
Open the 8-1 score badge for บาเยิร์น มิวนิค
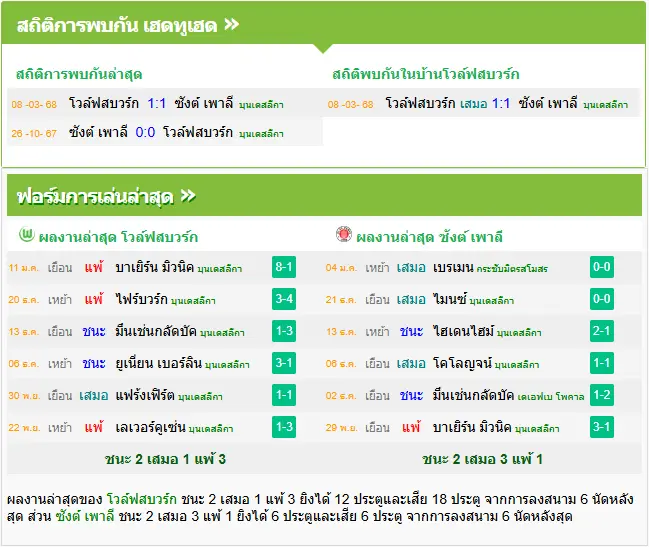(x=284, y=267)
